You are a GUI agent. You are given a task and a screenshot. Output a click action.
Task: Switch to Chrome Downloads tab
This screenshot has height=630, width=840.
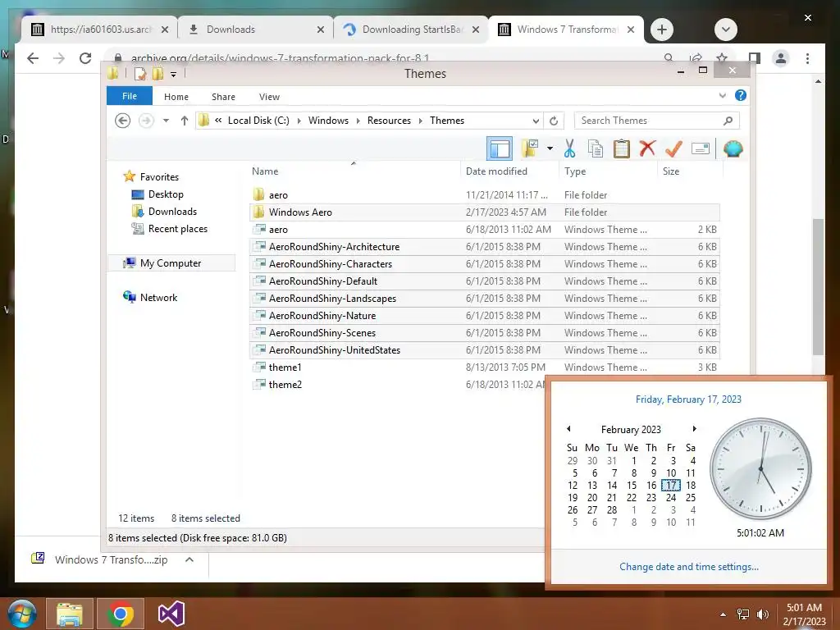point(255,30)
